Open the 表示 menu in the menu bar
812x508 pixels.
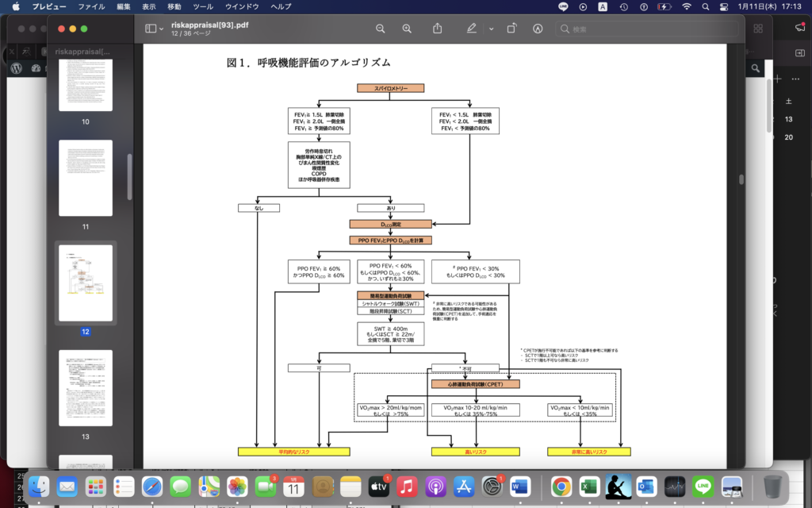click(x=147, y=6)
